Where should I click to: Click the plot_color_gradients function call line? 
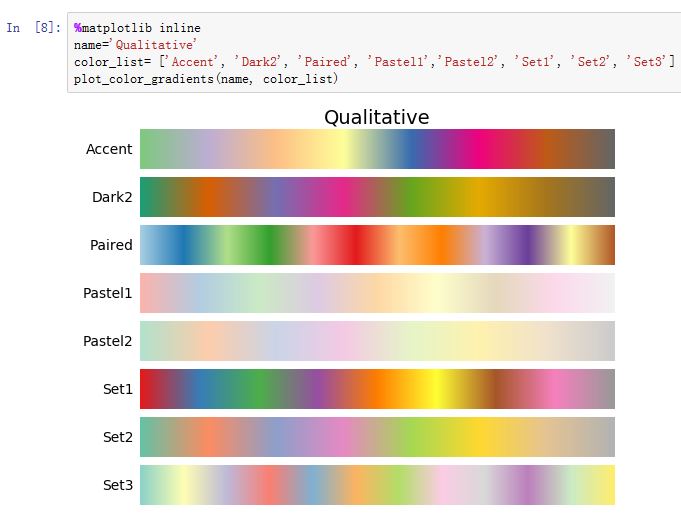point(206,78)
